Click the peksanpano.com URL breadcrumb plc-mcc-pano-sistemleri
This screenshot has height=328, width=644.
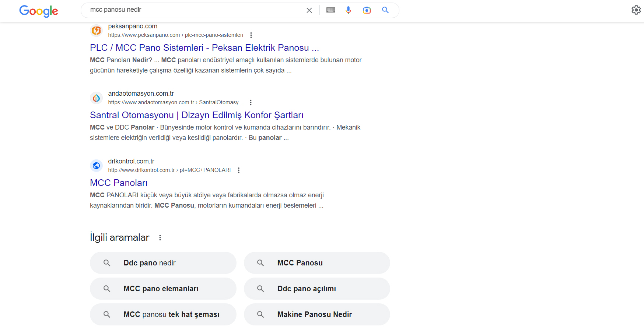pos(214,35)
